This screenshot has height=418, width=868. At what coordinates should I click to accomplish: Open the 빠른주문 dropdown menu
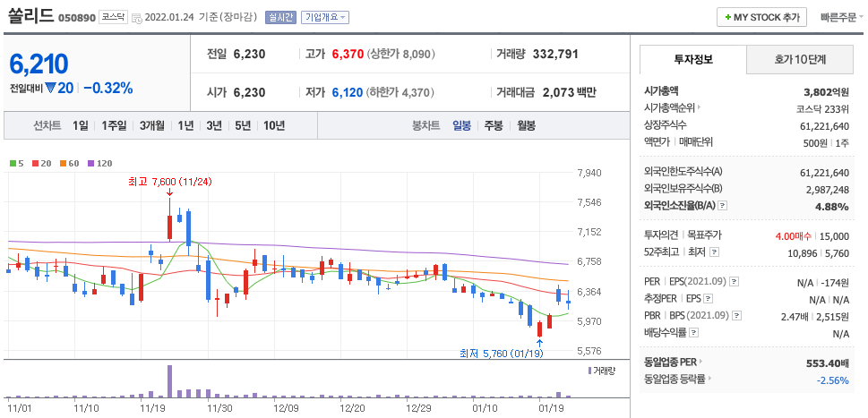pos(841,17)
